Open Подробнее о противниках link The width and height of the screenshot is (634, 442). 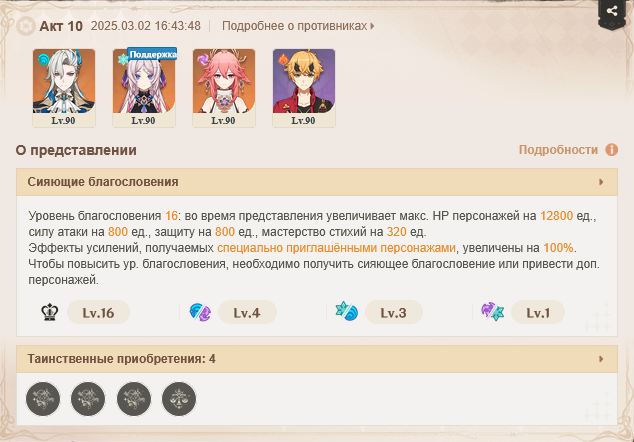click(298, 26)
